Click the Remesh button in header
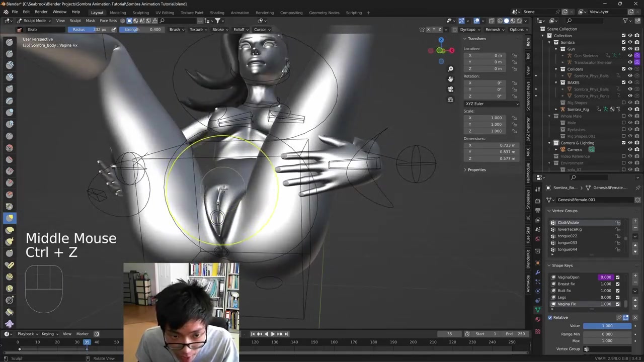 pos(494,30)
